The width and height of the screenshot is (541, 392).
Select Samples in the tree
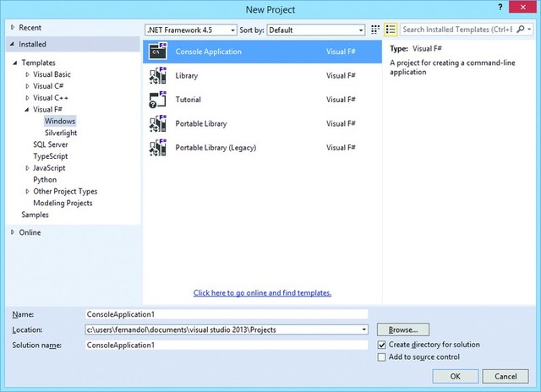pos(35,215)
